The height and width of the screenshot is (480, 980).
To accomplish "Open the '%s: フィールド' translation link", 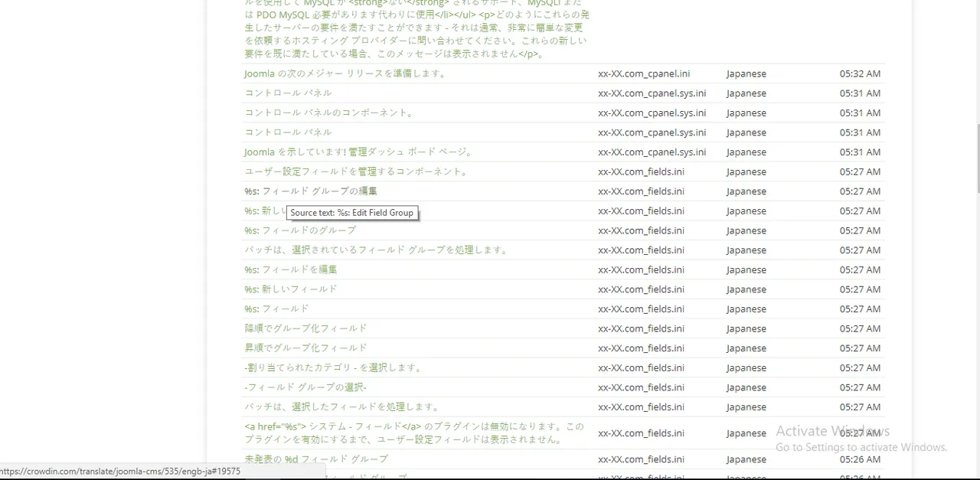I will click(276, 309).
